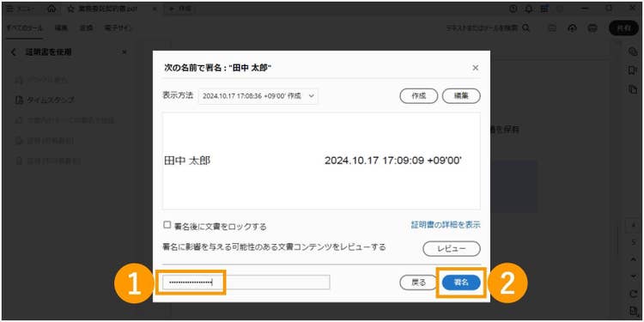This screenshot has height=322, width=644.
Task: Click the 編集 edit appearance button
Action: click(x=461, y=95)
